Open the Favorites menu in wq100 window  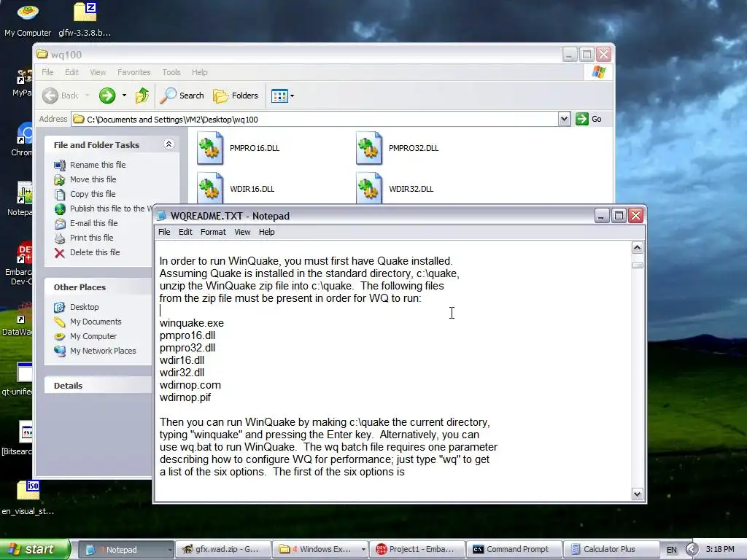pos(134,72)
